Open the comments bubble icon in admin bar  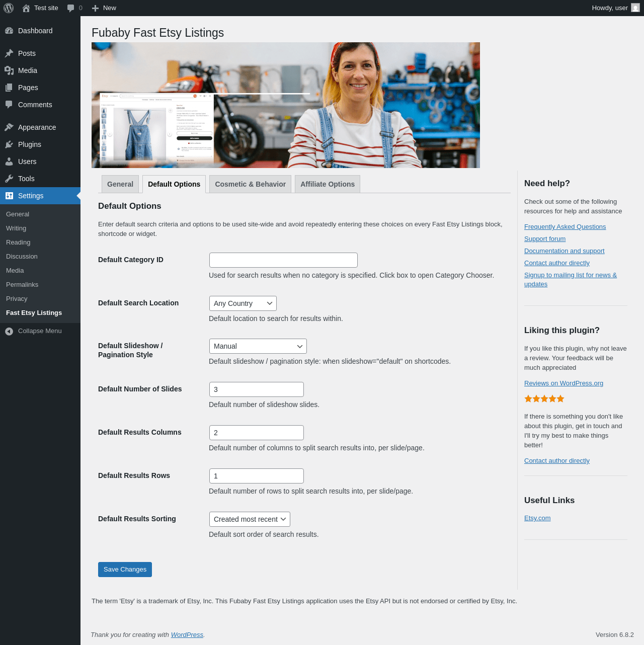71,8
